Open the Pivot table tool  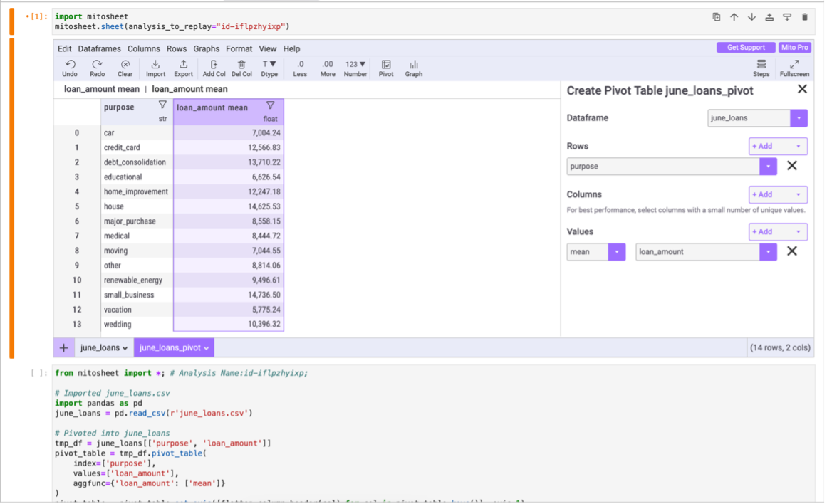386,68
